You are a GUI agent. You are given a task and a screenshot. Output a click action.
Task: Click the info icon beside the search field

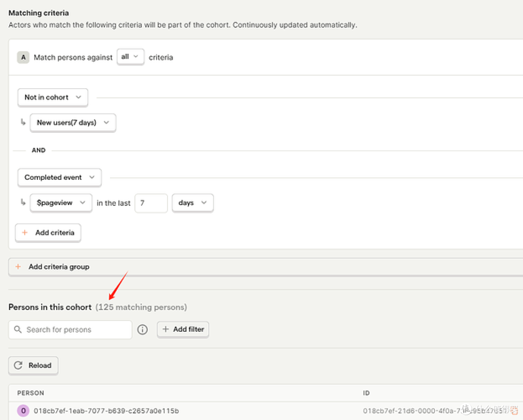[x=142, y=329]
